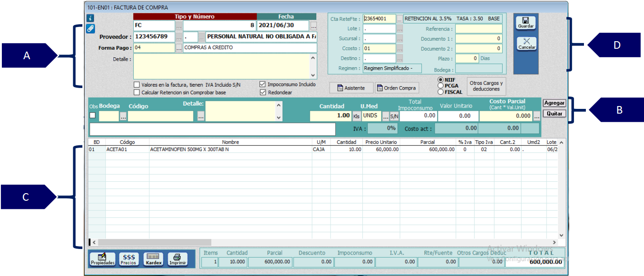644x276 pixels.
Task: Click the Parcial column header
Action: (x=427, y=142)
